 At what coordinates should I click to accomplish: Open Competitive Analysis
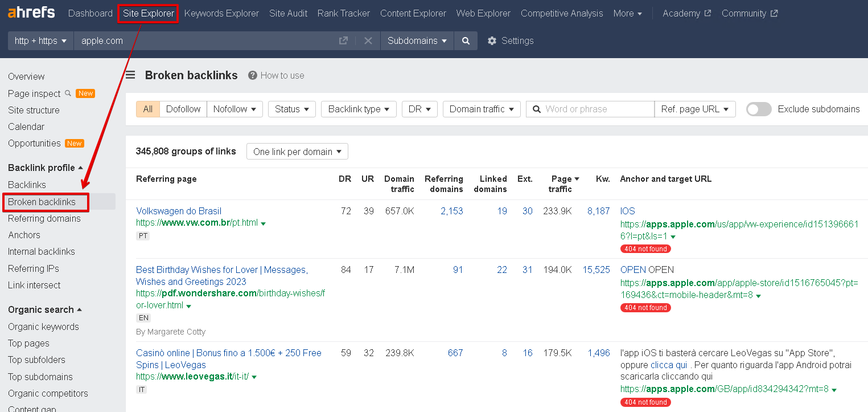562,13
